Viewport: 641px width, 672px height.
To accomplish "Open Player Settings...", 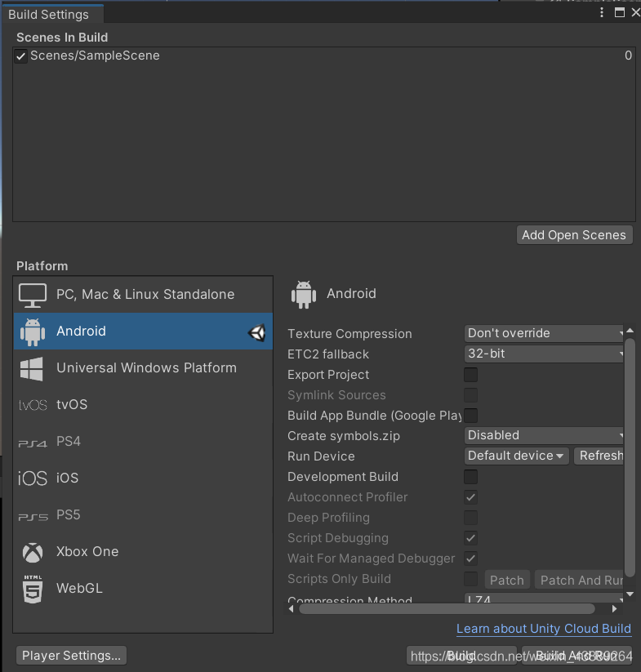I will tap(71, 656).
